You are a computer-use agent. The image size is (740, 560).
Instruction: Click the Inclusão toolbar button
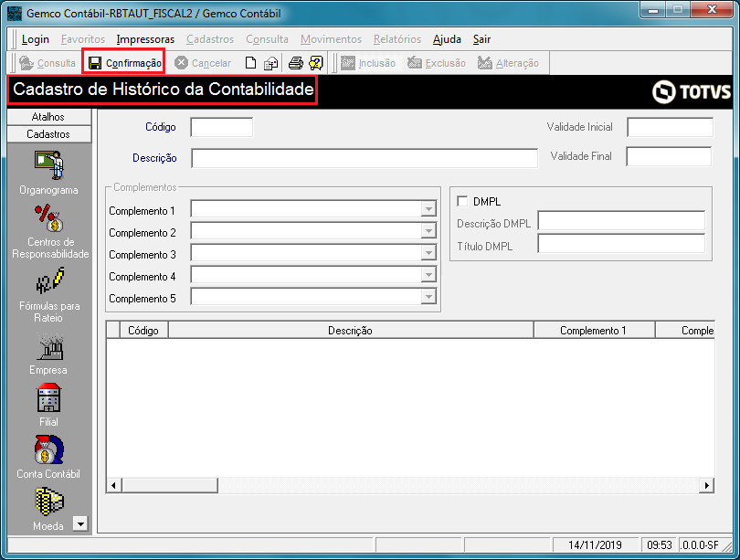pos(368,63)
